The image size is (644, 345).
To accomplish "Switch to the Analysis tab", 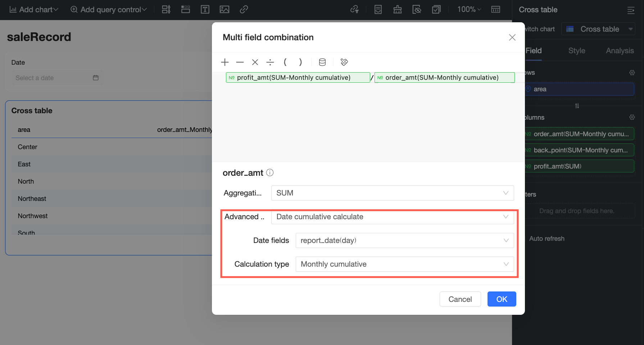I will (x=620, y=51).
